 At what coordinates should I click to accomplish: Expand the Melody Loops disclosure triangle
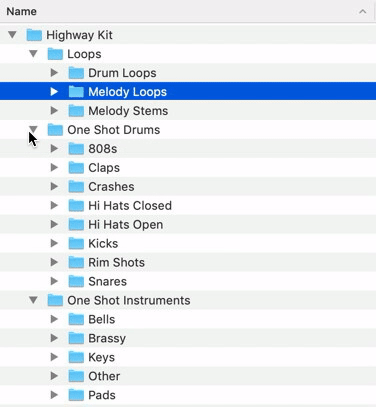point(54,92)
